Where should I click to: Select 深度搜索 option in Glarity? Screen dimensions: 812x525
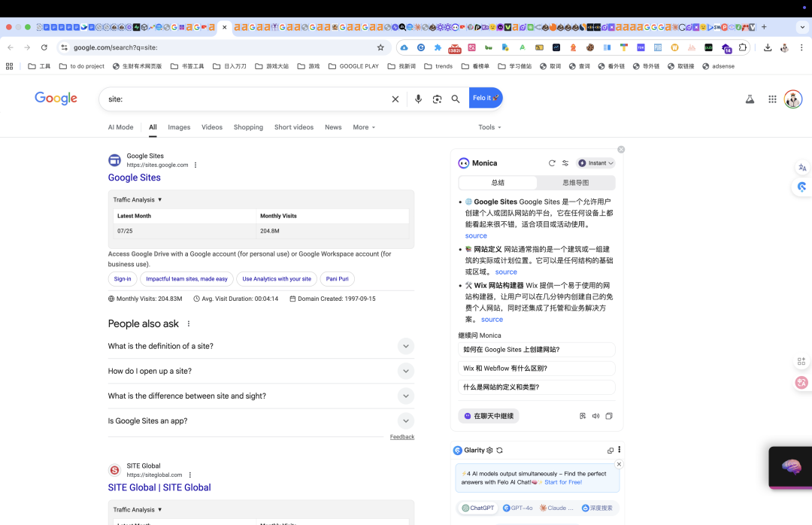pyautogui.click(x=597, y=508)
